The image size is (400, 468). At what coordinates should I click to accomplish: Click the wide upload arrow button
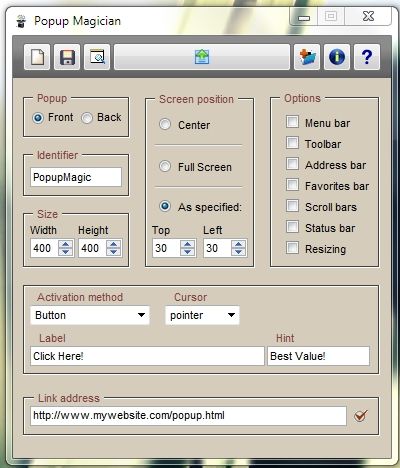point(202,57)
